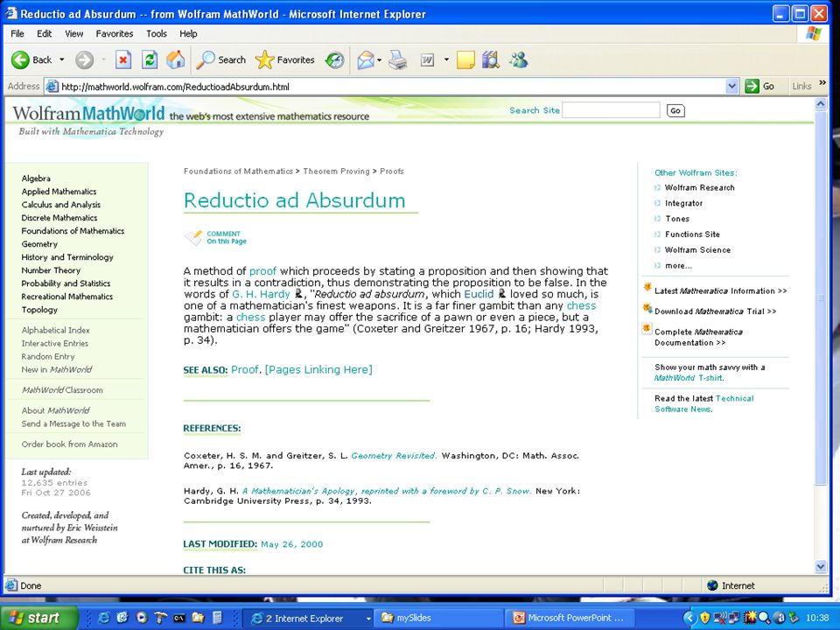Open the Back history dropdown arrow
Viewport: 840px width, 630px height.
click(61, 60)
